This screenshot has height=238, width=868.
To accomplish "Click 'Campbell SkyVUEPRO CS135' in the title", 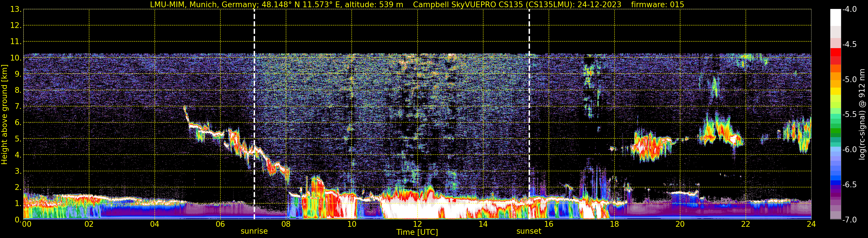I will pyautogui.click(x=468, y=5).
